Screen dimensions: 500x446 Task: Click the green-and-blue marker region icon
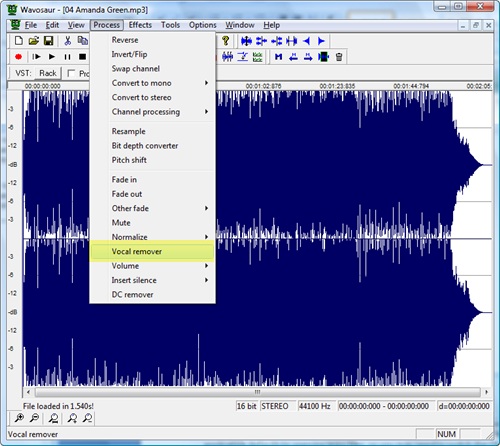click(x=323, y=57)
